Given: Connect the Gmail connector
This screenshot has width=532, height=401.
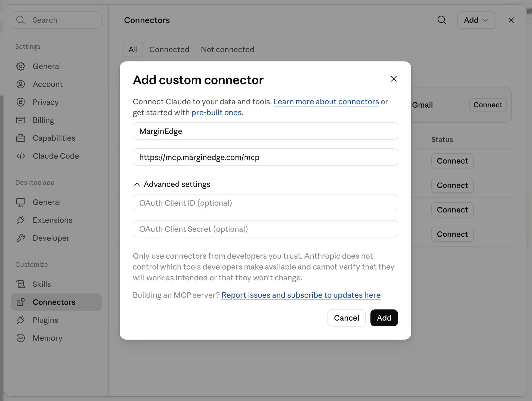Looking at the screenshot, I should tap(488, 105).
